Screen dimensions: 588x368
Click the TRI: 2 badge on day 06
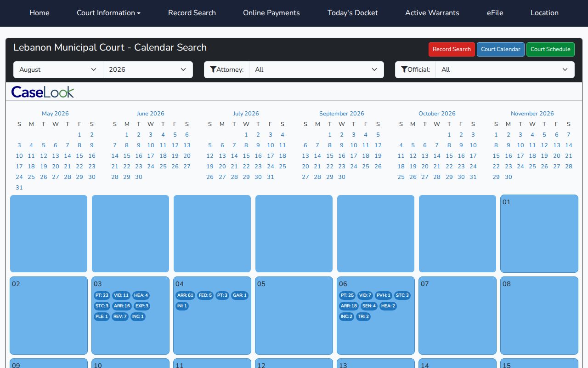363,316
